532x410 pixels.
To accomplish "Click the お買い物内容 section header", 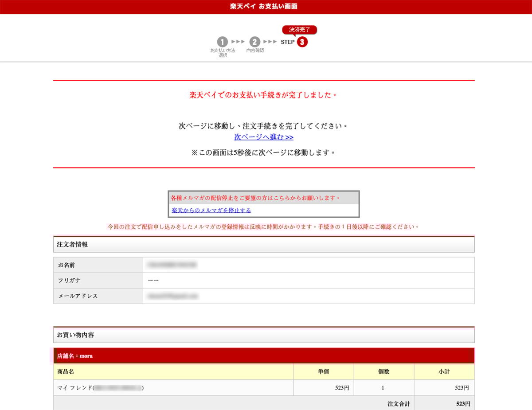I will tap(264, 335).
